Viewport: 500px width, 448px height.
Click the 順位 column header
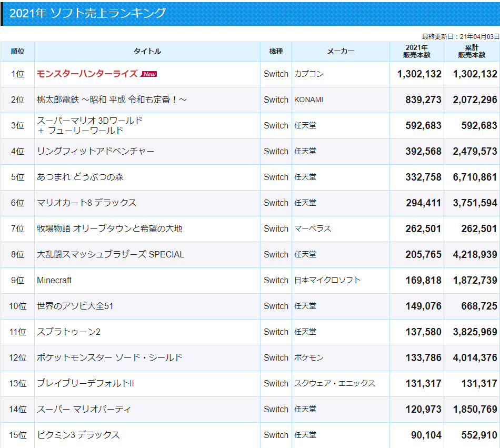tap(17, 51)
